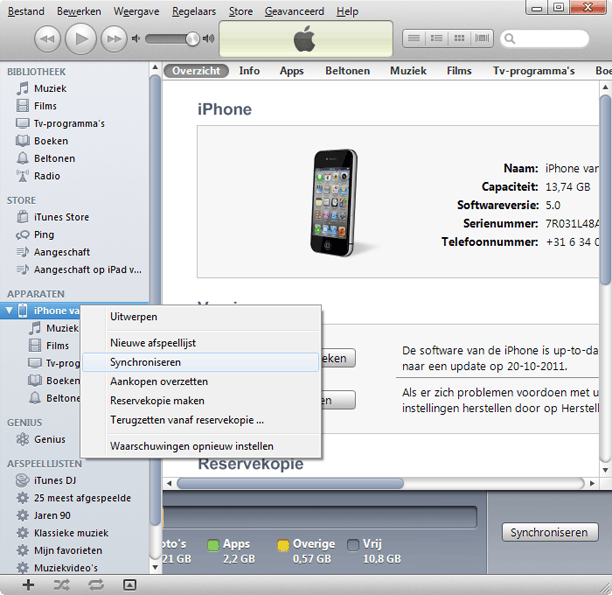The image size is (612, 595).
Task: Switch to the Films tab
Action: [x=459, y=71]
